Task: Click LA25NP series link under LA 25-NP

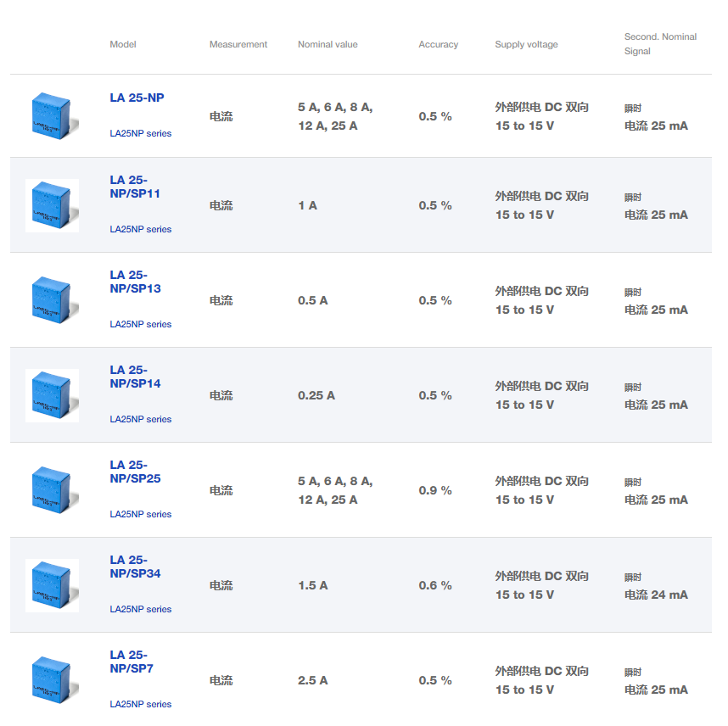Action: click(140, 133)
